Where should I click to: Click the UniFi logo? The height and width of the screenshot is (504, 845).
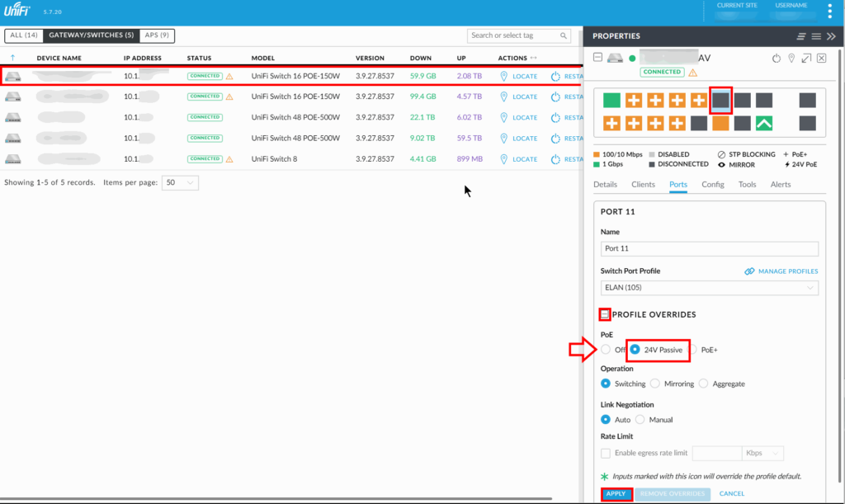17,10
